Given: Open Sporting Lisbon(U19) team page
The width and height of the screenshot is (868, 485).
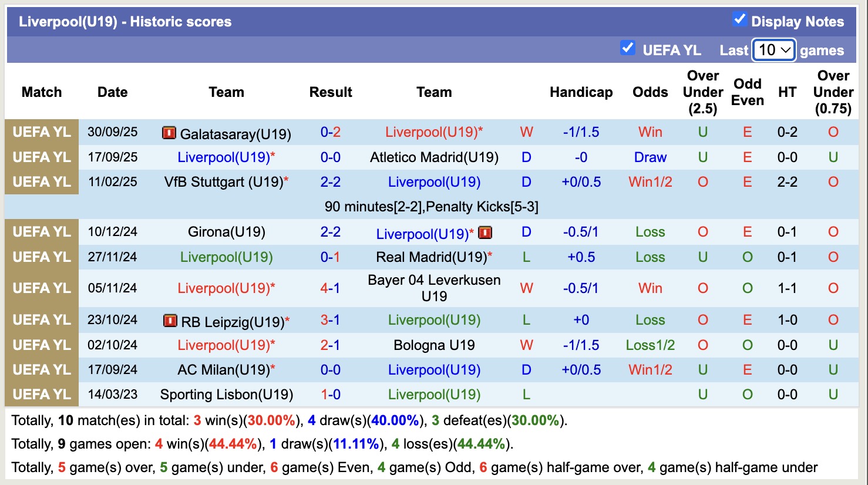Looking at the screenshot, I should (226, 395).
